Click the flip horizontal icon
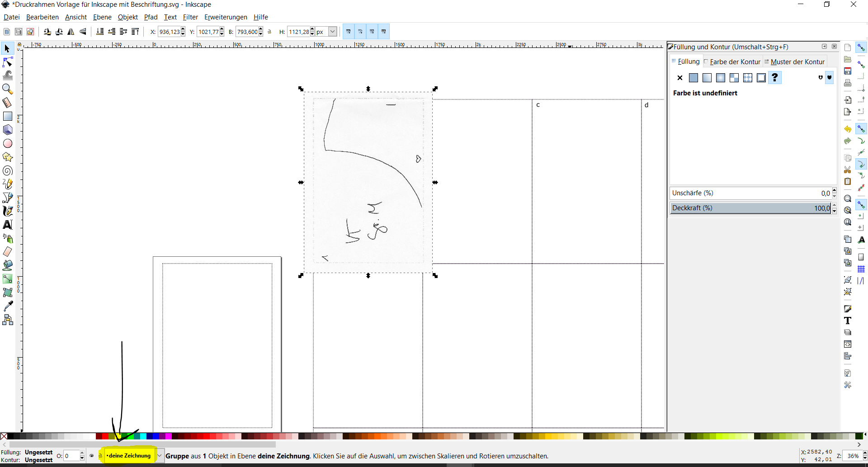The width and height of the screenshot is (868, 467). coord(71,32)
